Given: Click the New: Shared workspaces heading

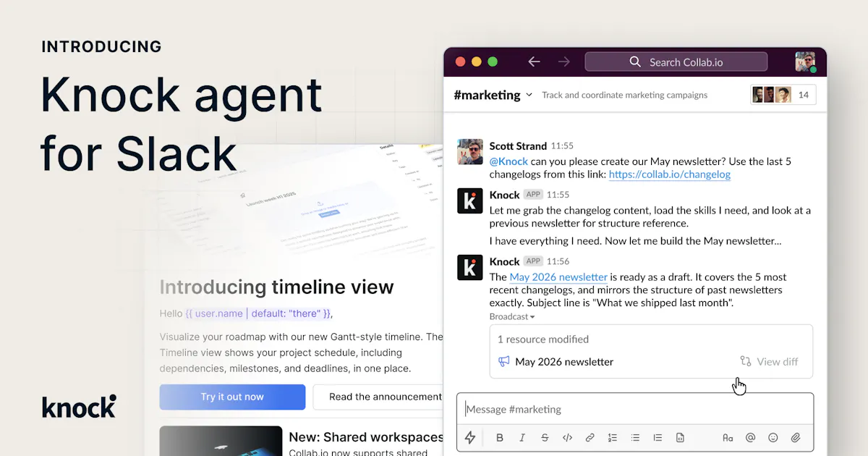Looking at the screenshot, I should tap(366, 437).
